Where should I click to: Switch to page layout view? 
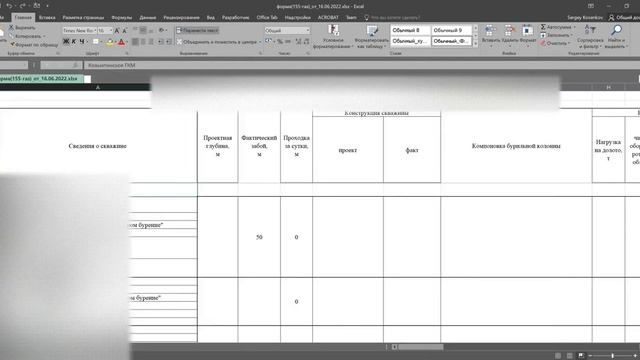pos(569,356)
